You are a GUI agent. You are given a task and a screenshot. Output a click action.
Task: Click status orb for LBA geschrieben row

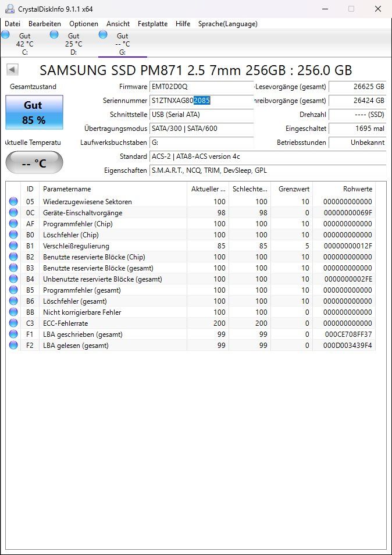pyautogui.click(x=13, y=334)
